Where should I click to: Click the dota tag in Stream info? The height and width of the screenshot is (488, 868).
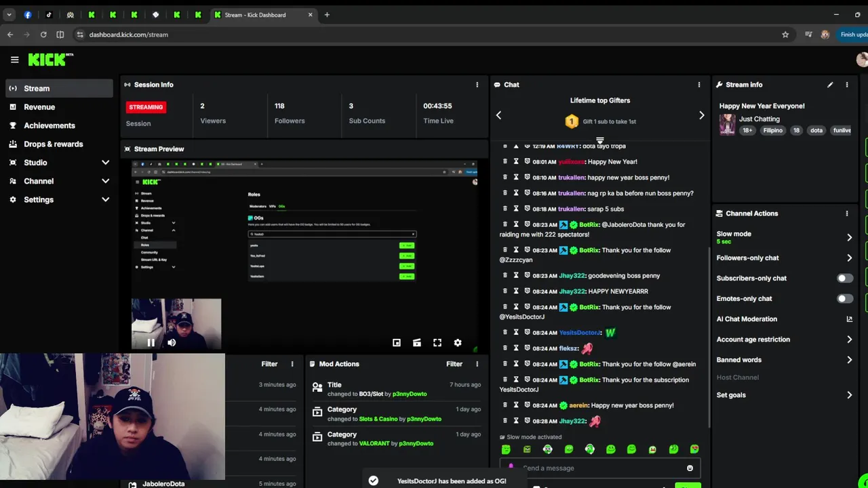coord(816,130)
